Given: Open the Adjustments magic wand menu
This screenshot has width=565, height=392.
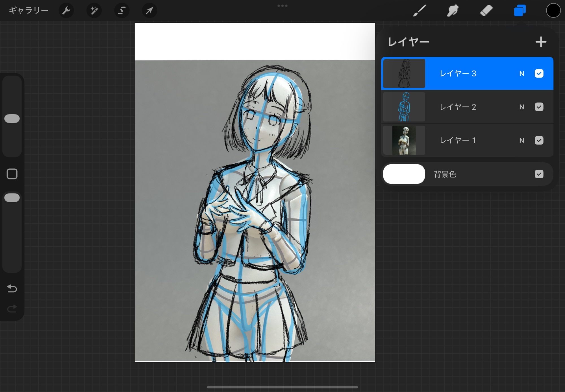Looking at the screenshot, I should pos(94,11).
